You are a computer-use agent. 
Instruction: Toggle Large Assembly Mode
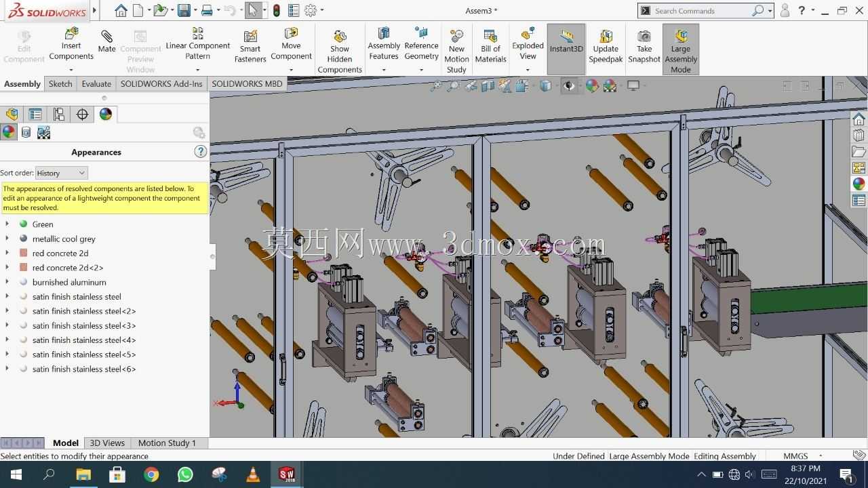tap(681, 49)
